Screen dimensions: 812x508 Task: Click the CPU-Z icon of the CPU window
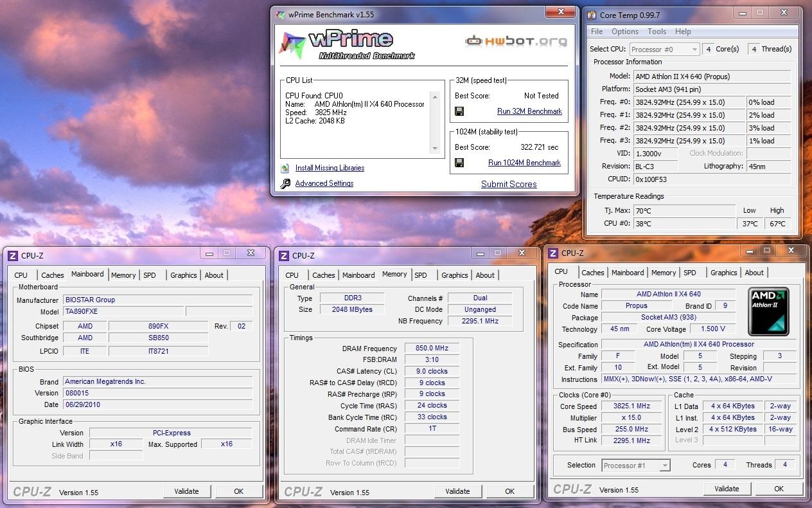click(552, 253)
